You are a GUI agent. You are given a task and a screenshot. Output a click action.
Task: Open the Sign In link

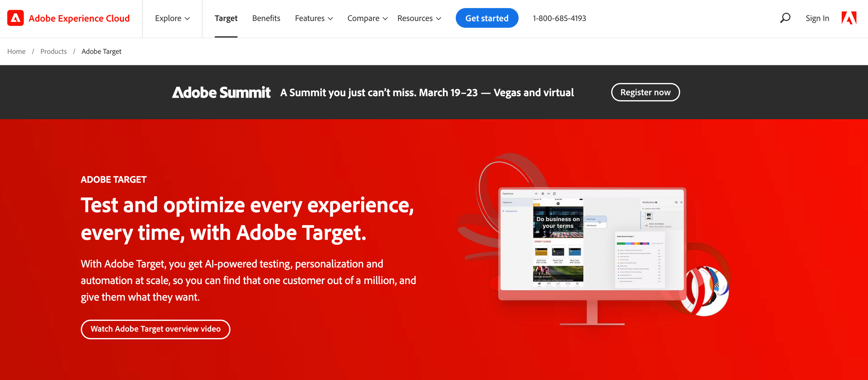(817, 18)
